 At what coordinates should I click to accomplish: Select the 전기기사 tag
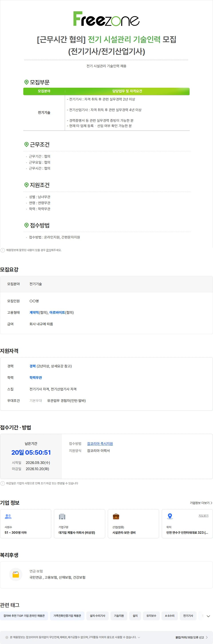point(188,615)
